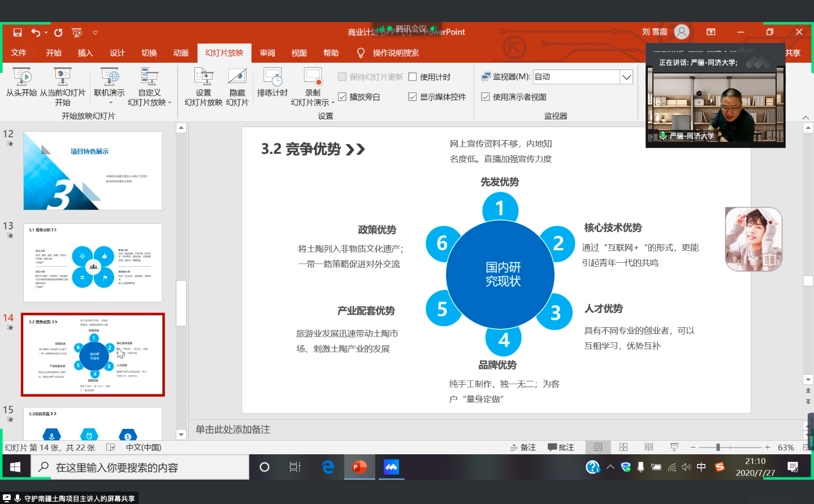The width and height of the screenshot is (814, 504).
Task: Click the Comments button in status bar
Action: [x=561, y=447]
